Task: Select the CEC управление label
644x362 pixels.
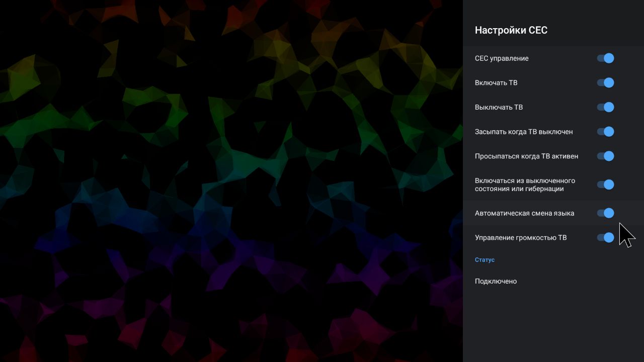Action: 502,58
